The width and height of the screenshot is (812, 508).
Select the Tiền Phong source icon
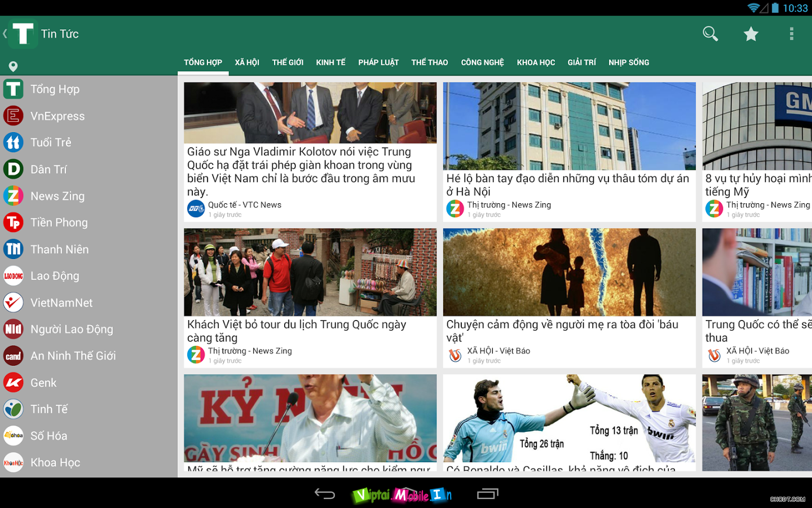pyautogui.click(x=14, y=222)
